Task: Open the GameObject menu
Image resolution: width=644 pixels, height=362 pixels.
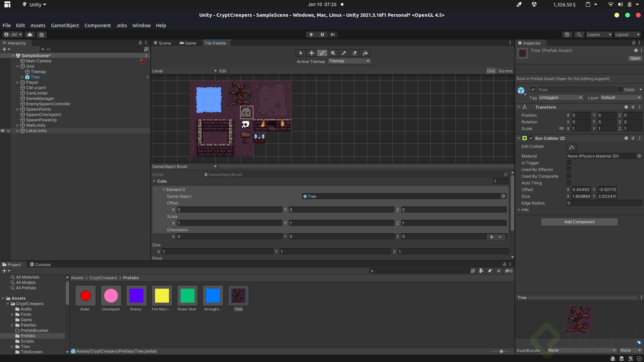Action: [64, 25]
